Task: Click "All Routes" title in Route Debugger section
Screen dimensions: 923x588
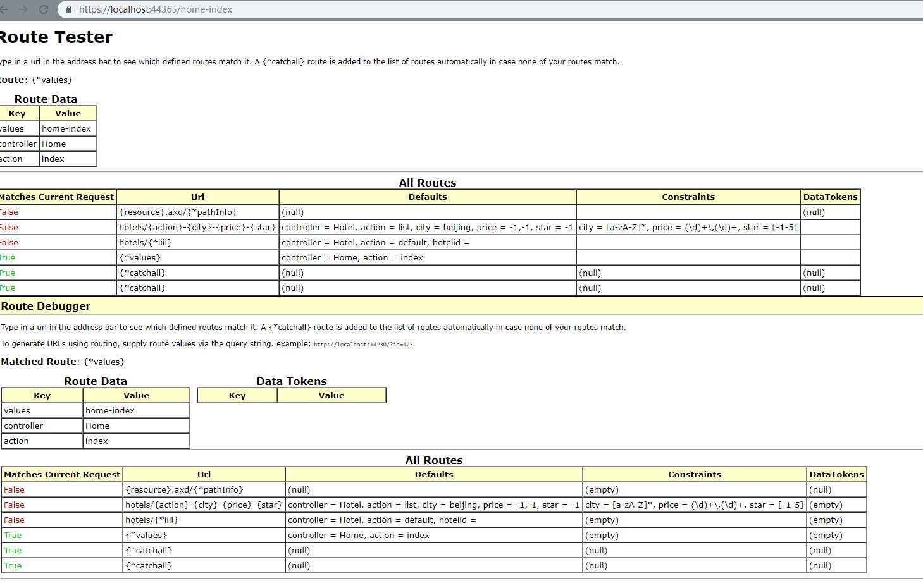Action: pos(434,460)
